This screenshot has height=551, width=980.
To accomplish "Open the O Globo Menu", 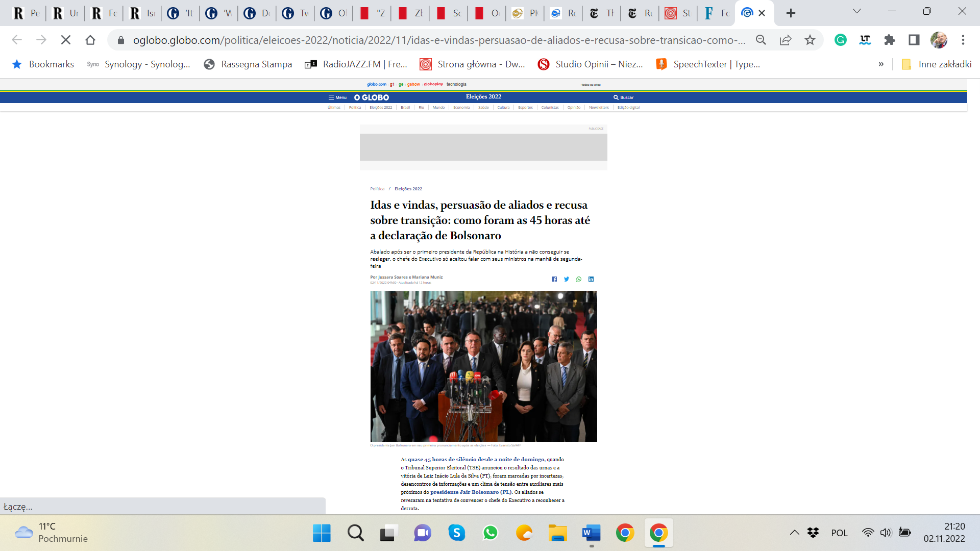I will click(337, 97).
